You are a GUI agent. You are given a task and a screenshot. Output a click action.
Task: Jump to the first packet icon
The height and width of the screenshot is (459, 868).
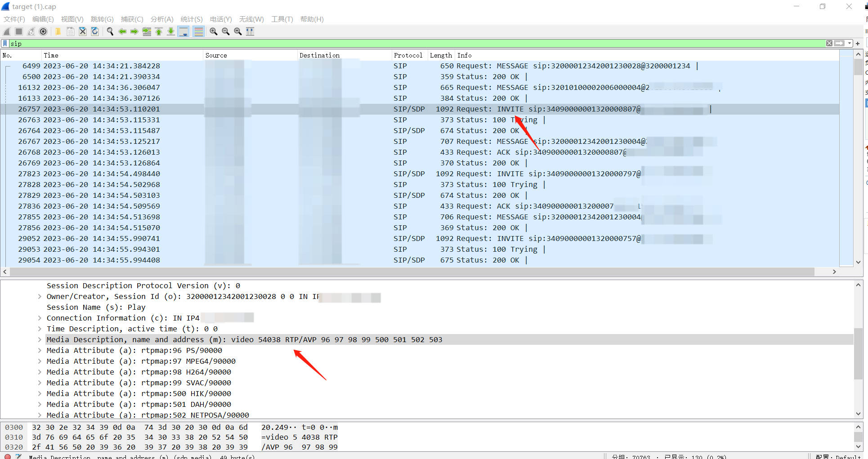pos(159,31)
